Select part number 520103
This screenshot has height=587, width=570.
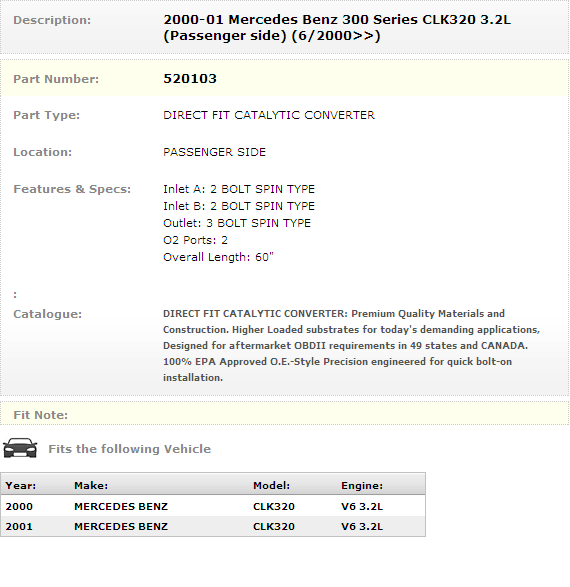click(x=190, y=79)
